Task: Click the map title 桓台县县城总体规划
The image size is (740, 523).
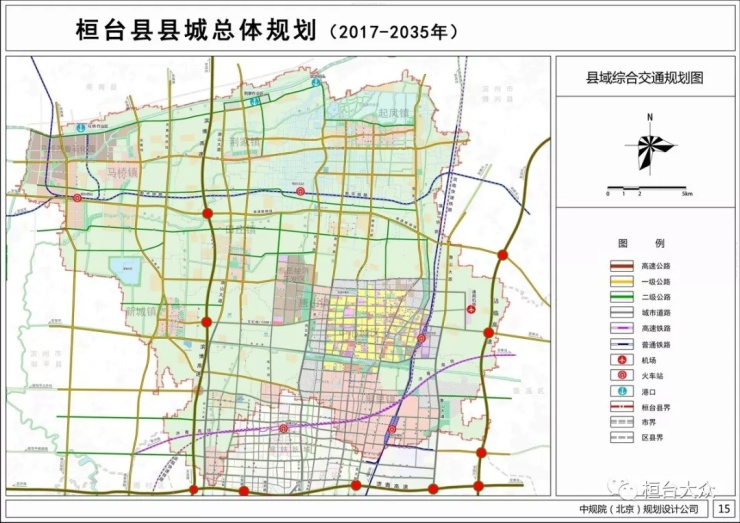Action: coord(195,31)
